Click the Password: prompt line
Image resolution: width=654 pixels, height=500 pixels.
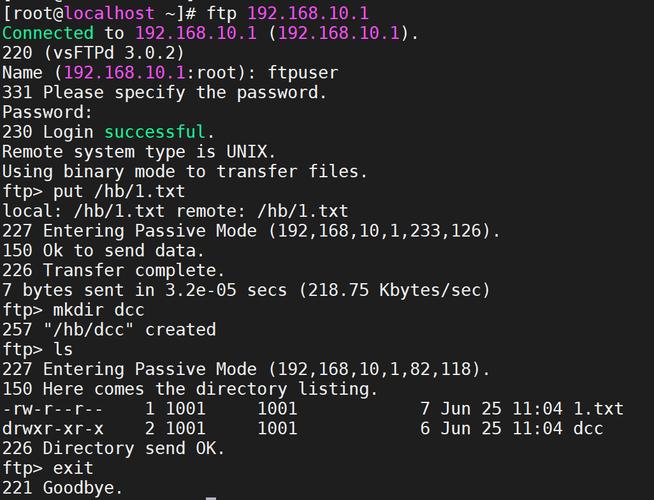47,112
